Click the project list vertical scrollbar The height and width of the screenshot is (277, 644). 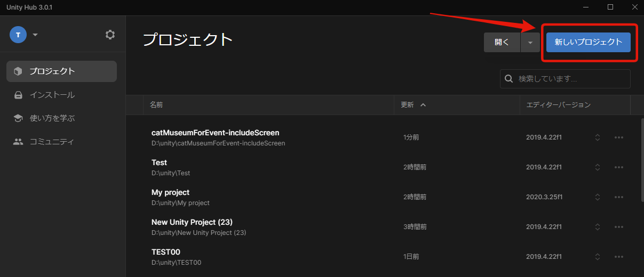click(642, 160)
